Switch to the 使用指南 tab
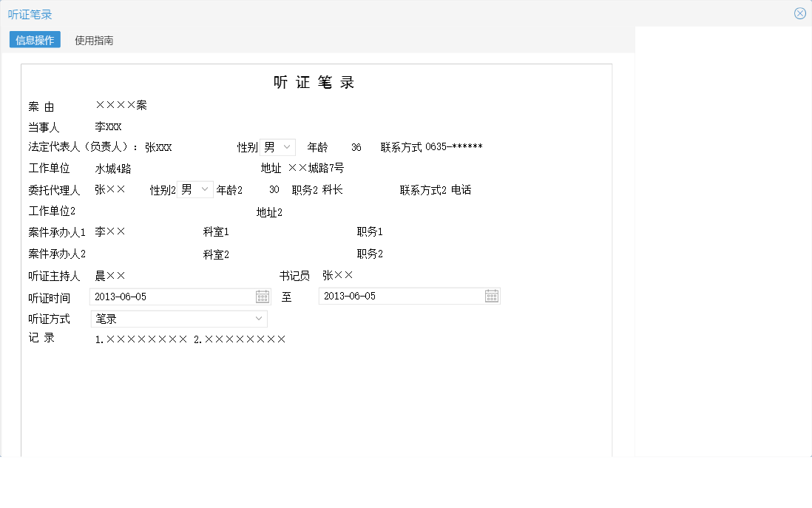This screenshot has height=508, width=812. (94, 39)
